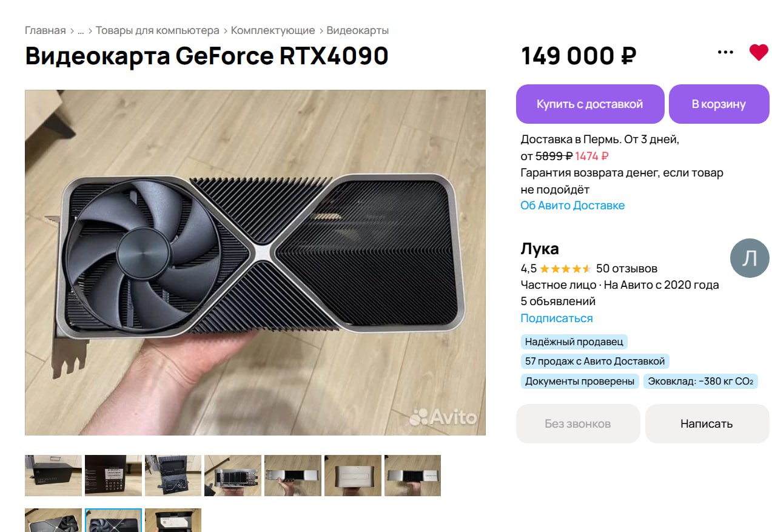Click the star rating next to 4,5
The image size is (772, 532).
(565, 269)
